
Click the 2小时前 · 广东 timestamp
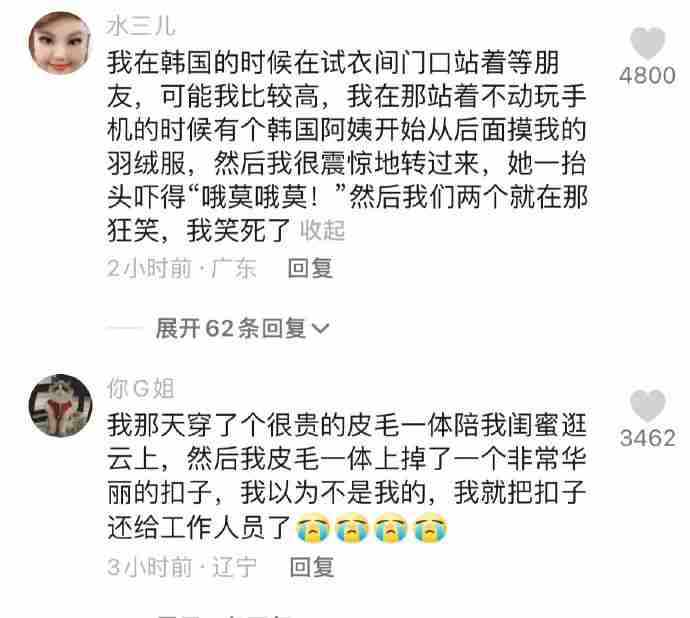(x=181, y=268)
